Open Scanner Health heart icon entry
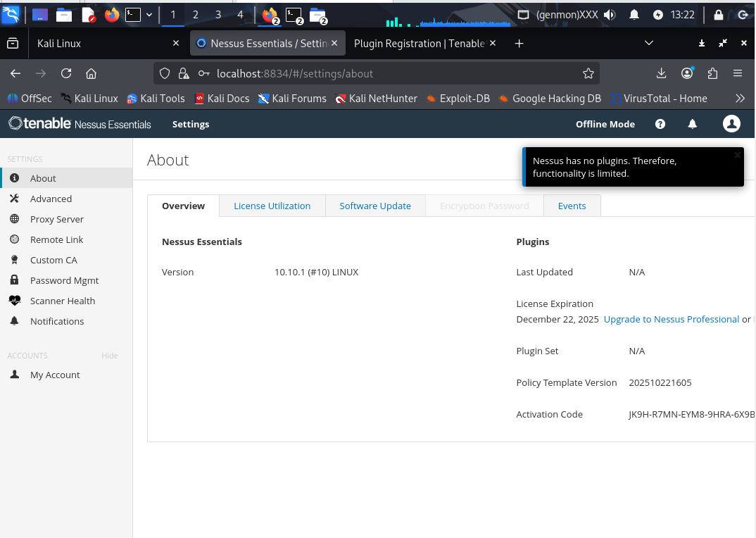Viewport: 756px width, 538px height. pos(66,301)
